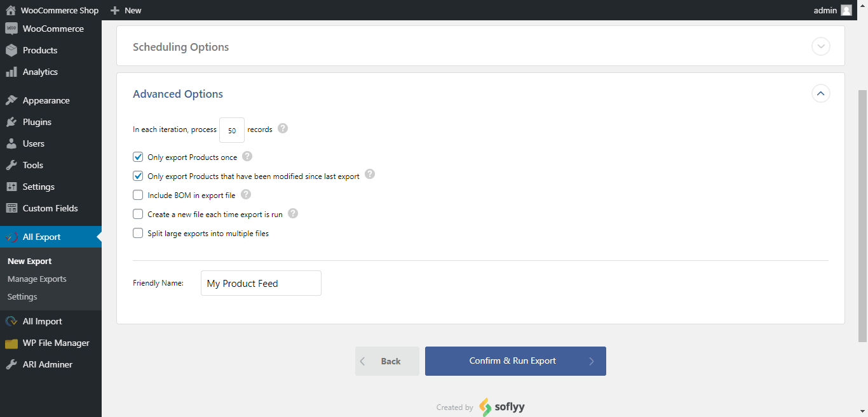Click the New toolbar item
Image resolution: width=868 pixels, height=417 pixels.
pos(133,10)
